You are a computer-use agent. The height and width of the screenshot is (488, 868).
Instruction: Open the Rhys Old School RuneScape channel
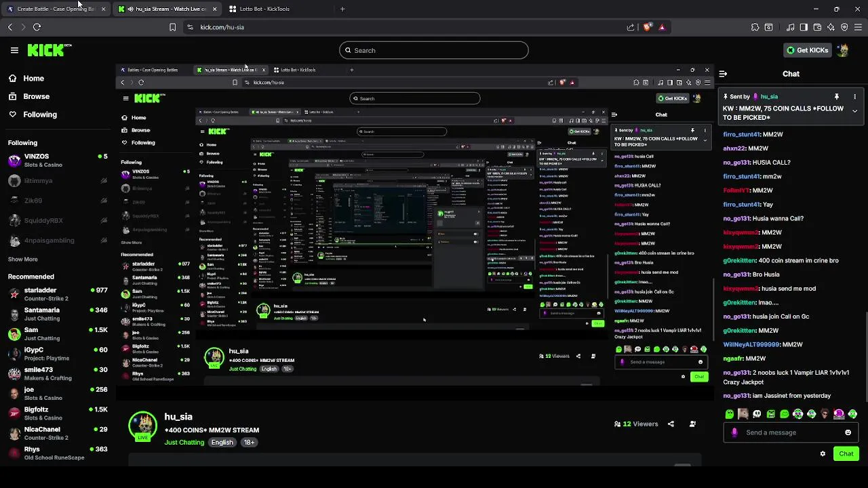pyautogui.click(x=58, y=453)
